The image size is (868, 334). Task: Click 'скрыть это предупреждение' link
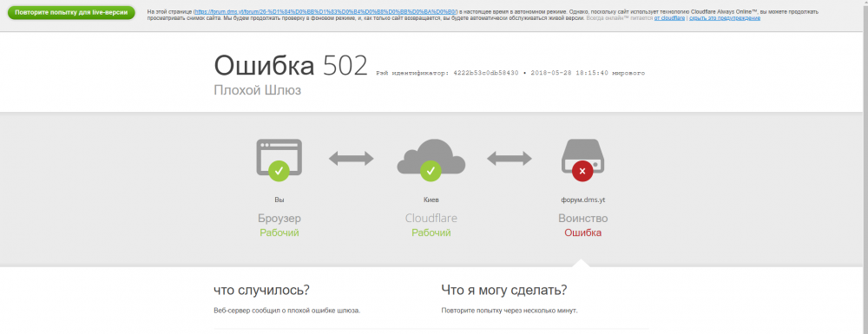pos(725,18)
